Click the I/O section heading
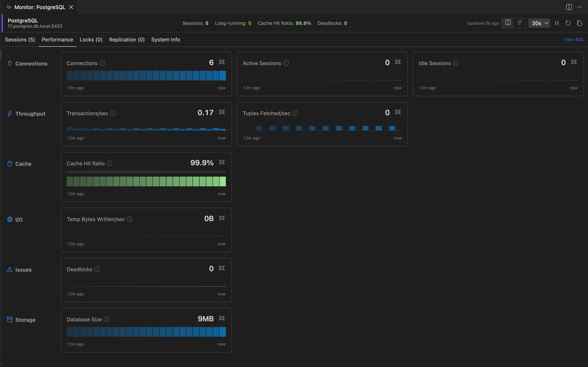The image size is (588, 367). 19,220
